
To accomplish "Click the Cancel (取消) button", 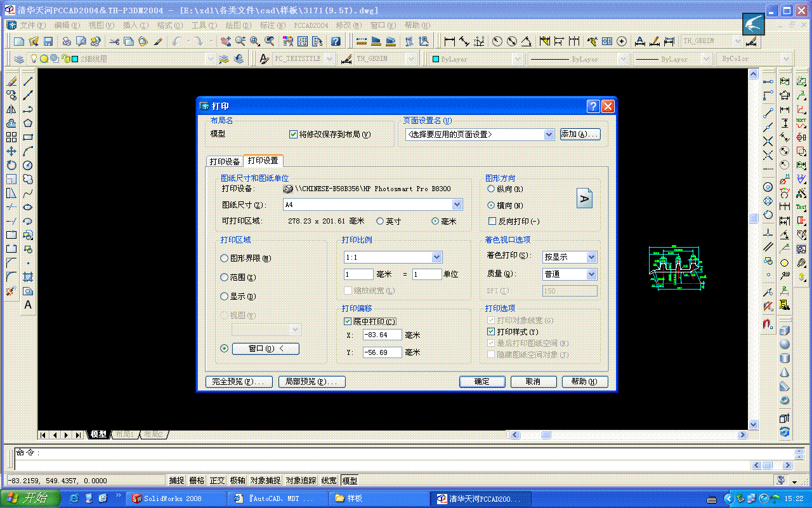I will [534, 382].
